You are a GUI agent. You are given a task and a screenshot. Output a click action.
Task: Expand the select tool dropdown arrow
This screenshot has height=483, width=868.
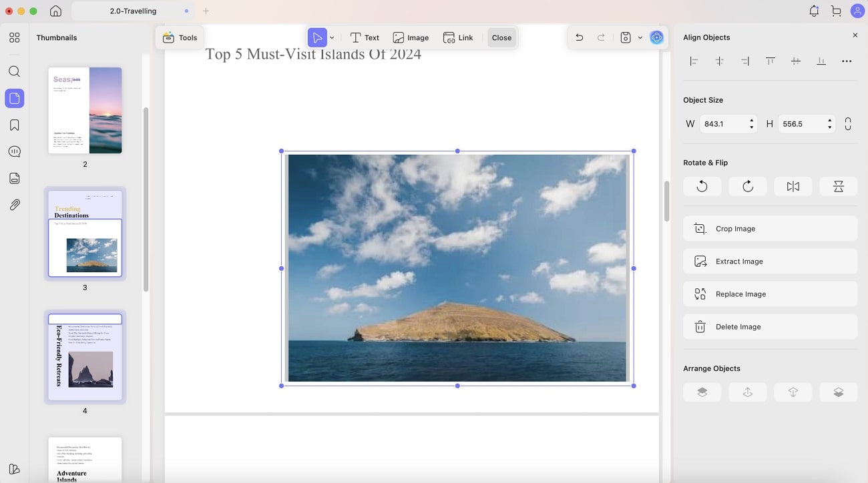click(x=332, y=38)
